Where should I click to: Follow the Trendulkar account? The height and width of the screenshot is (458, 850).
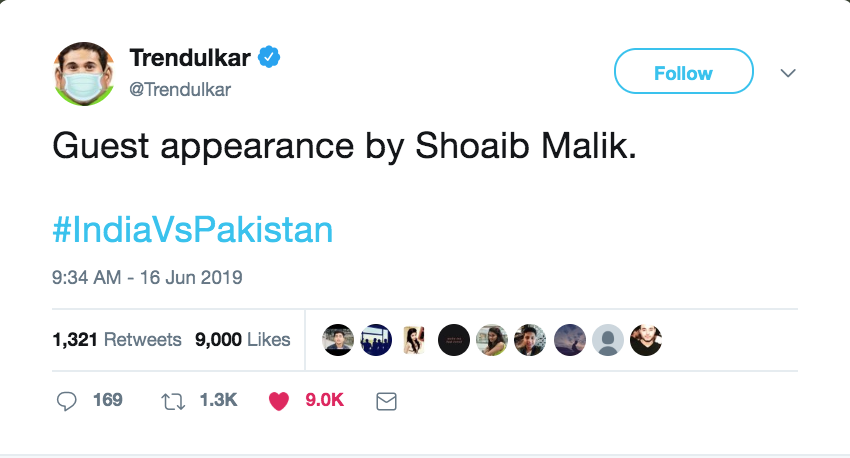[x=684, y=71]
